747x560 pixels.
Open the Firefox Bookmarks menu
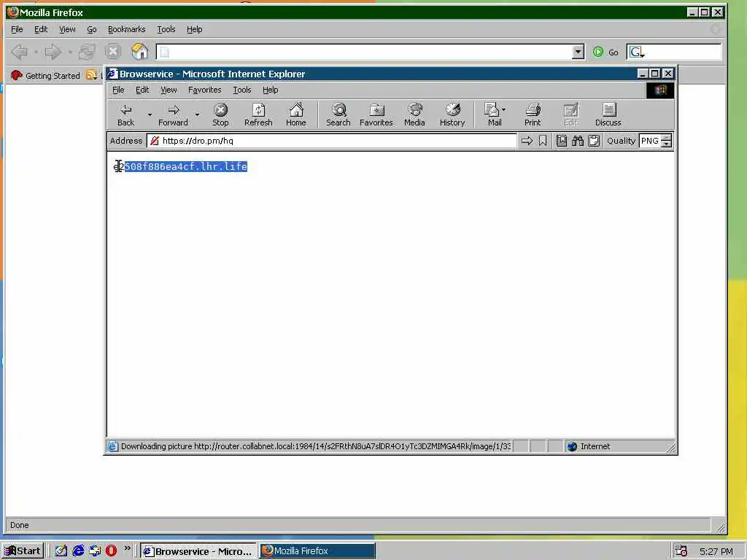pos(126,29)
